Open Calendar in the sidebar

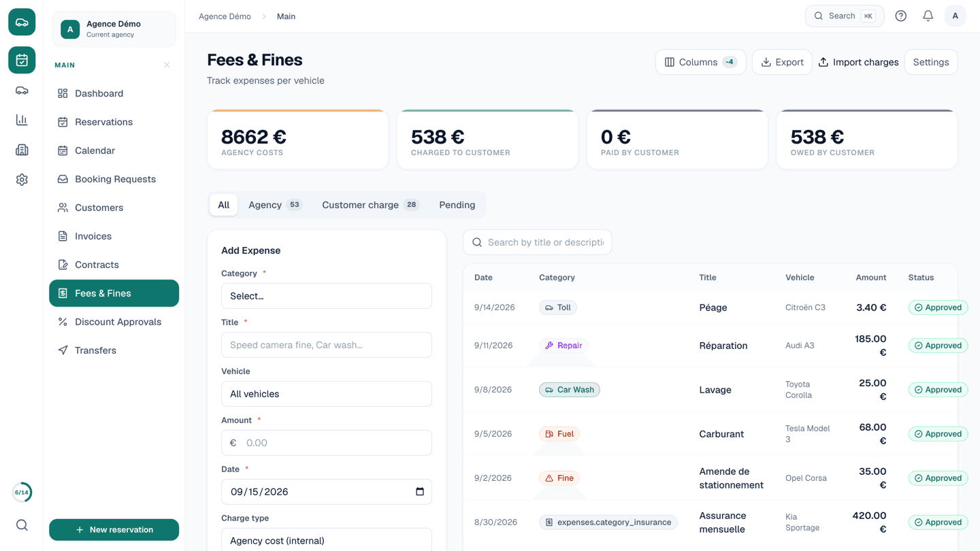coord(114,150)
